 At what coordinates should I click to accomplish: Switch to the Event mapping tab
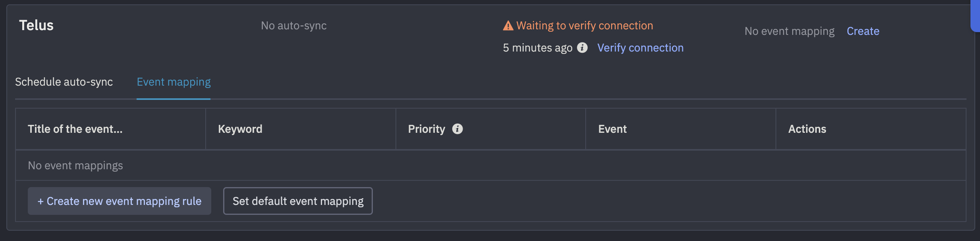(x=174, y=82)
